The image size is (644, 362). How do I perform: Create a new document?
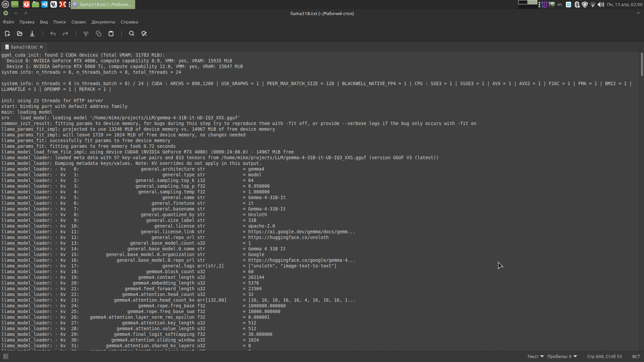pos(7,34)
